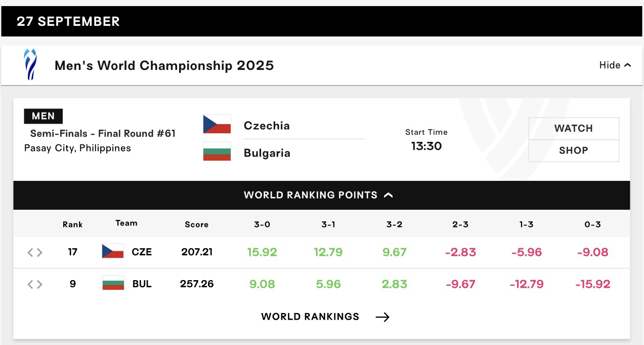
Task: Click the chevron beside Hide
Action: tap(628, 65)
